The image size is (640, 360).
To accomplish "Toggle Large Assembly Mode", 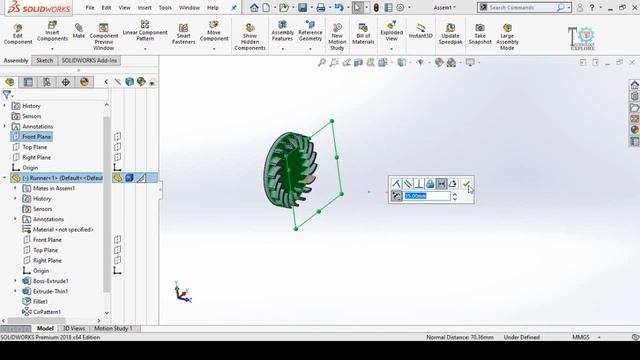I will tap(507, 37).
